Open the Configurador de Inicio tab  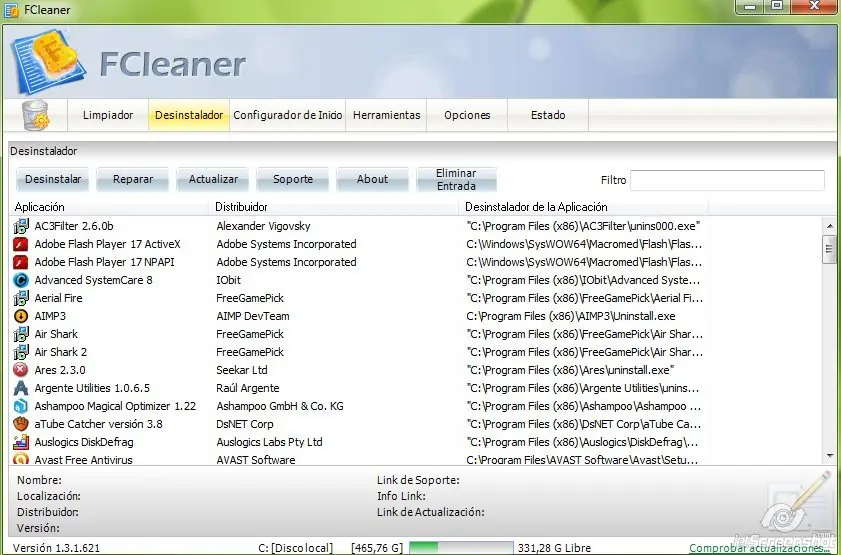[287, 115]
